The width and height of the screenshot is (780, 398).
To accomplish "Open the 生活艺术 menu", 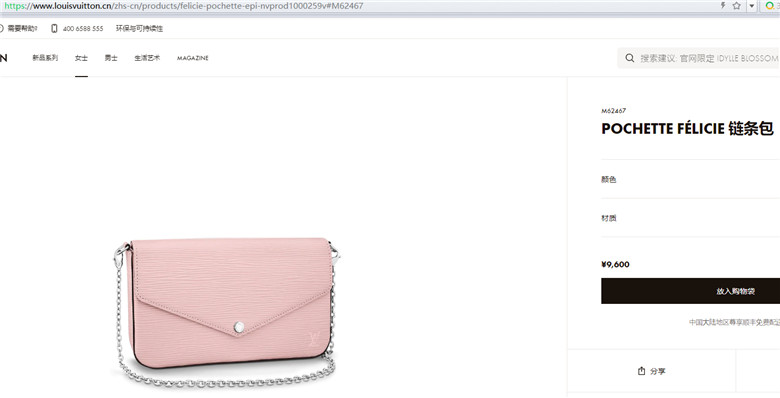I will point(147,58).
